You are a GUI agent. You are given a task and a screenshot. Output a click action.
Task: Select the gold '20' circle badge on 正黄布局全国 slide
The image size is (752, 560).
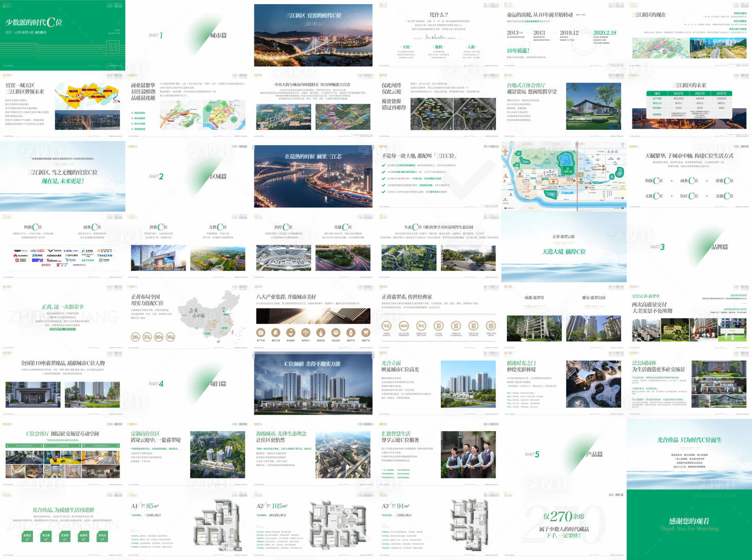[x=135, y=337]
